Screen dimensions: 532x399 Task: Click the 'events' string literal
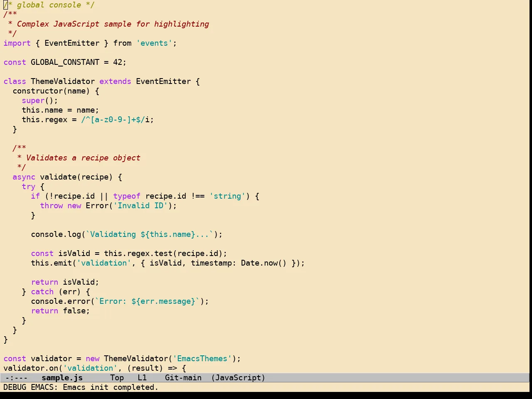154,43
